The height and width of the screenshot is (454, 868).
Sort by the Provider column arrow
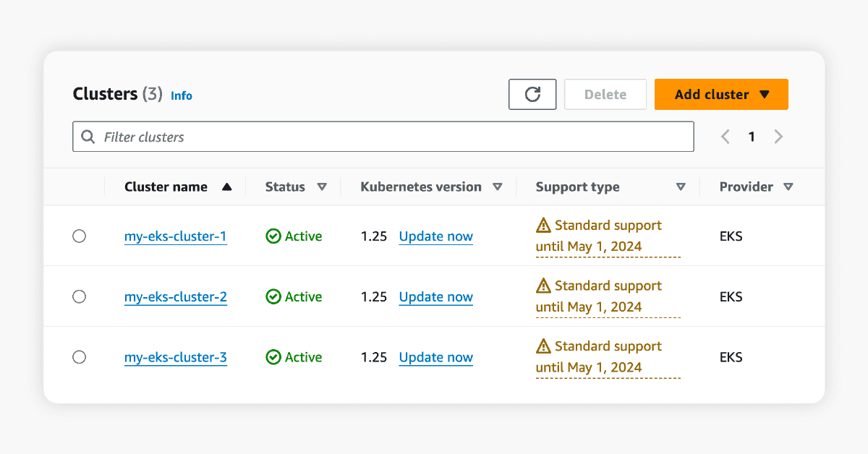tap(788, 187)
